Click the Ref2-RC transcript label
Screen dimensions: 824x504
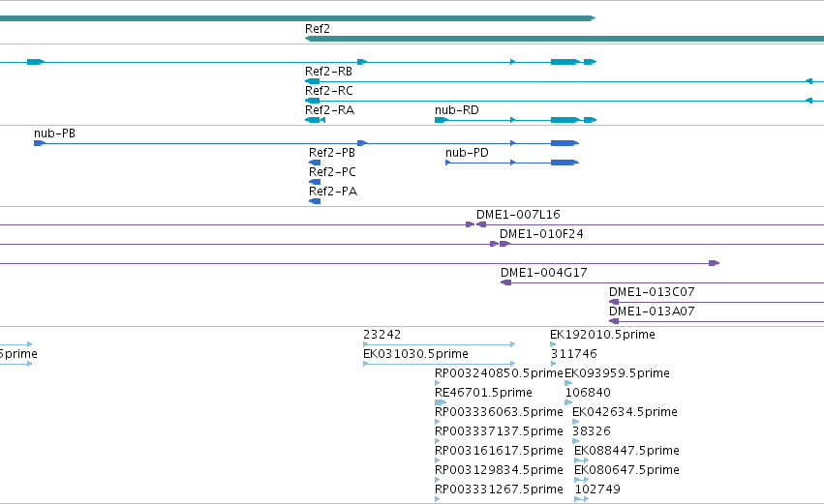329,91
